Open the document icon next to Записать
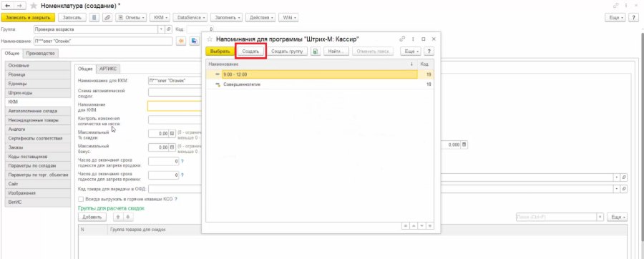This screenshot has height=259, width=644. (x=94, y=18)
